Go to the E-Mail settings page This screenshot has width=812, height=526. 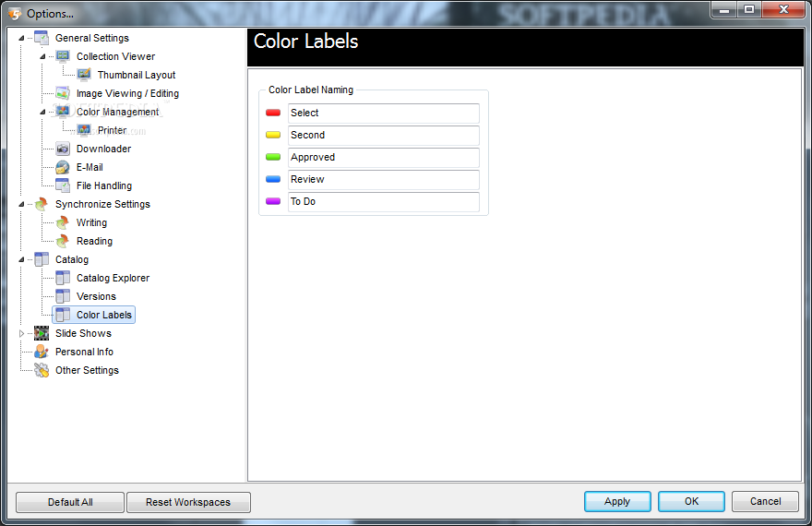[90, 167]
